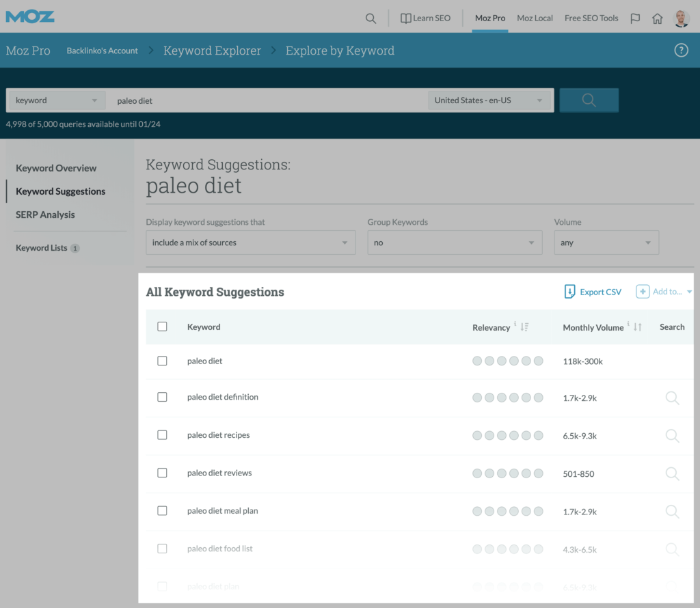Click search icon for paleo diet recipes row
The image size is (700, 608).
(x=672, y=435)
